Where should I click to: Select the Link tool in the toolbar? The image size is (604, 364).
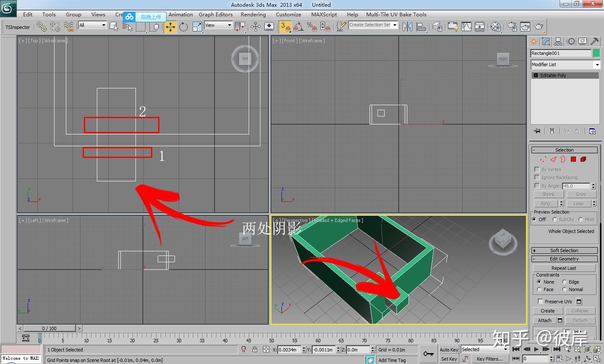[x=41, y=27]
